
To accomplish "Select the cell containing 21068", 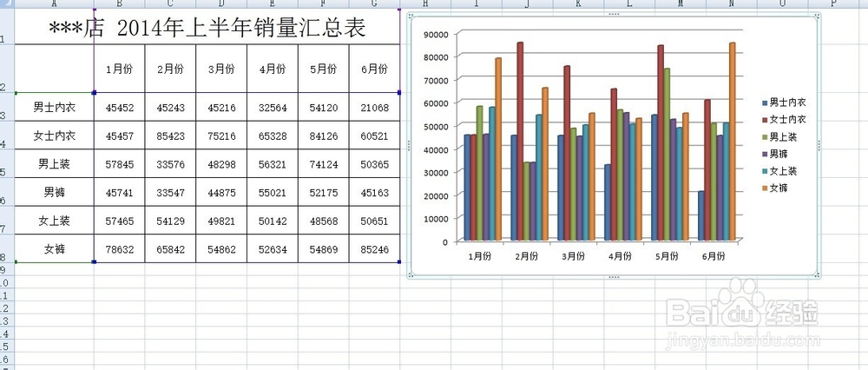I will (x=374, y=108).
